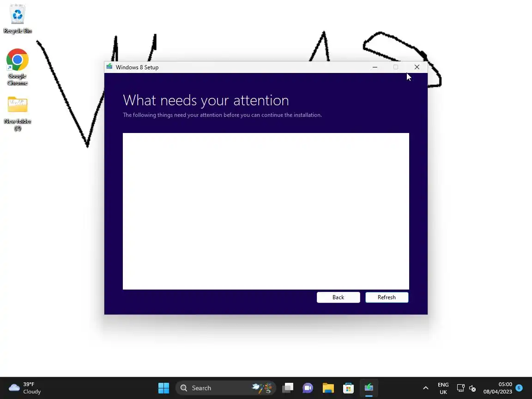Minimize the Windows 8 Setup window
The image size is (532, 399).
(375, 67)
